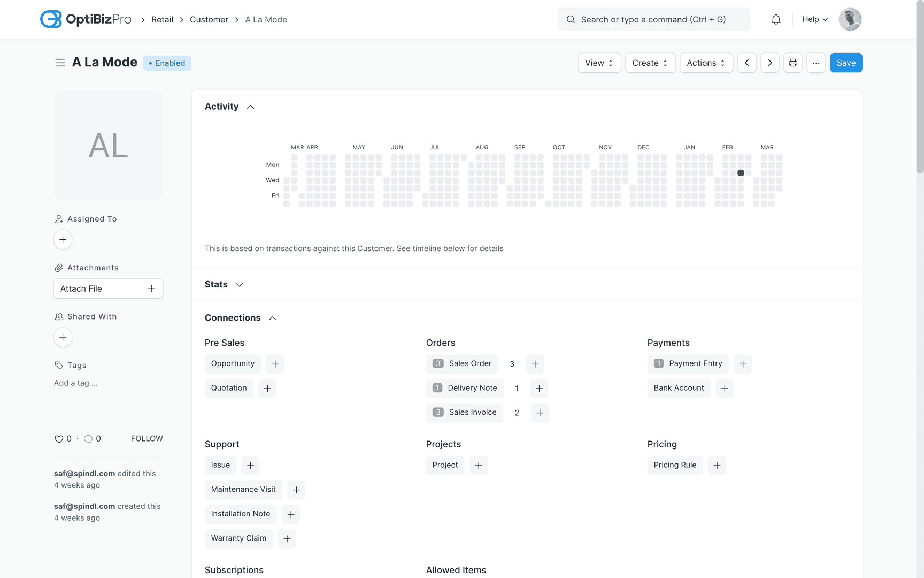Save the customer record
The height and width of the screenshot is (578, 924).
click(x=846, y=63)
